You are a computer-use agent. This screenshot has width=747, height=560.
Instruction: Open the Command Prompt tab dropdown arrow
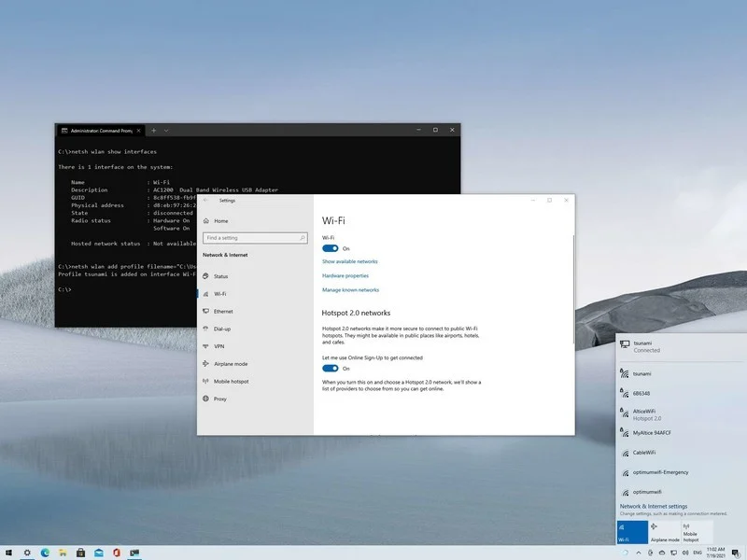pyautogui.click(x=167, y=130)
